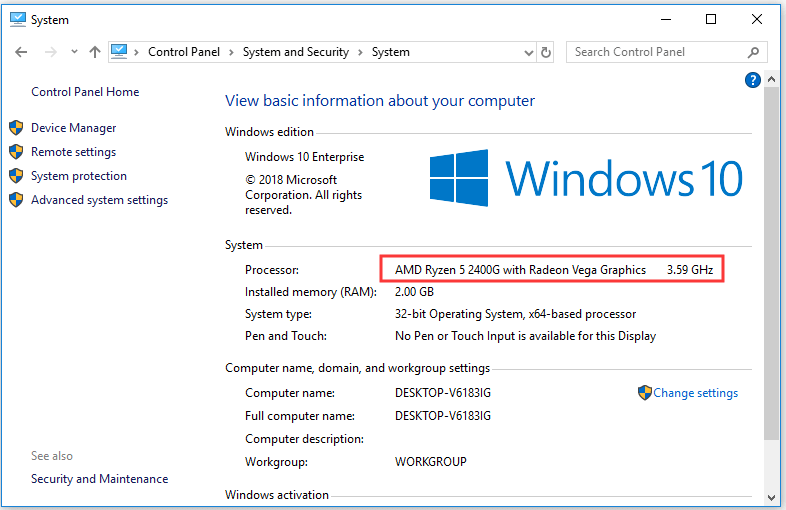Click the computer icon in address bar

[120, 52]
